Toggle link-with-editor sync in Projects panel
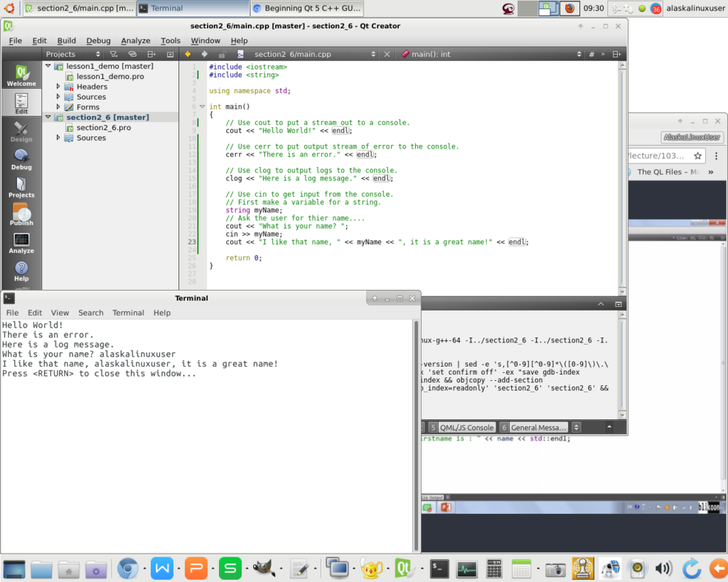Image resolution: width=728 pixels, height=582 pixels. (x=132, y=54)
